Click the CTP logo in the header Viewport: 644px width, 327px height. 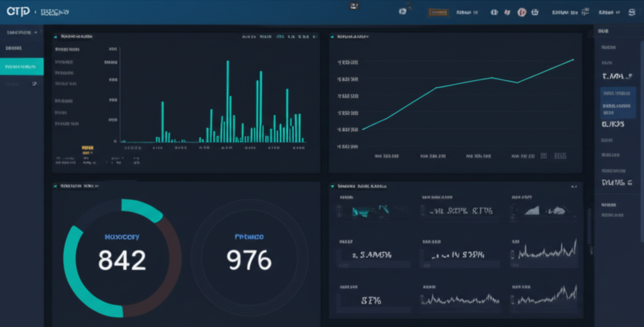pyautogui.click(x=17, y=12)
